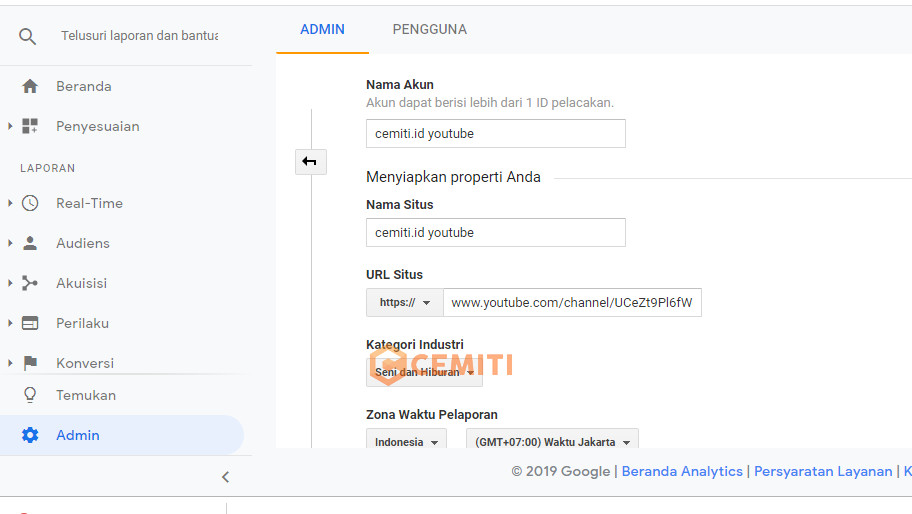
Task: Click the back arrow button
Action: tap(310, 161)
